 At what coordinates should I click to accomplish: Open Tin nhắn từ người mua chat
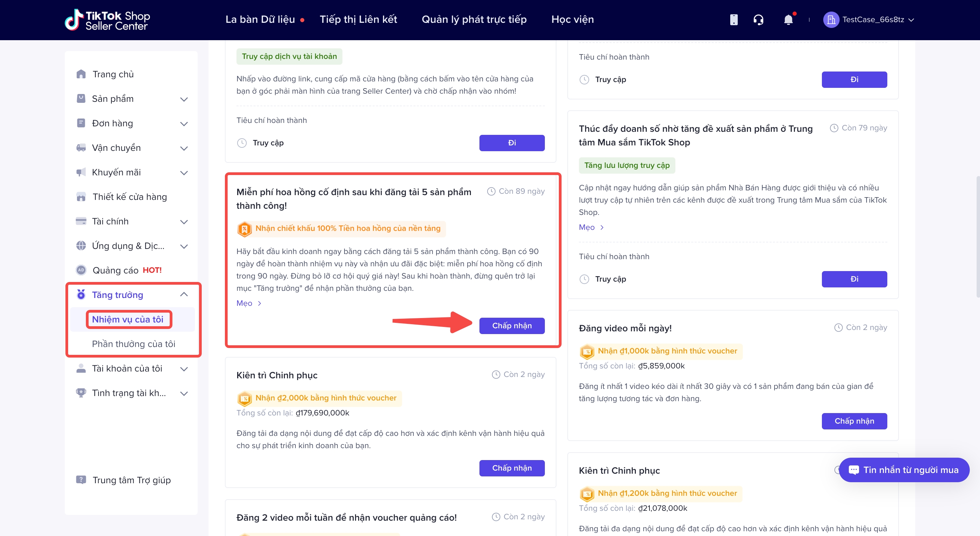click(x=904, y=470)
